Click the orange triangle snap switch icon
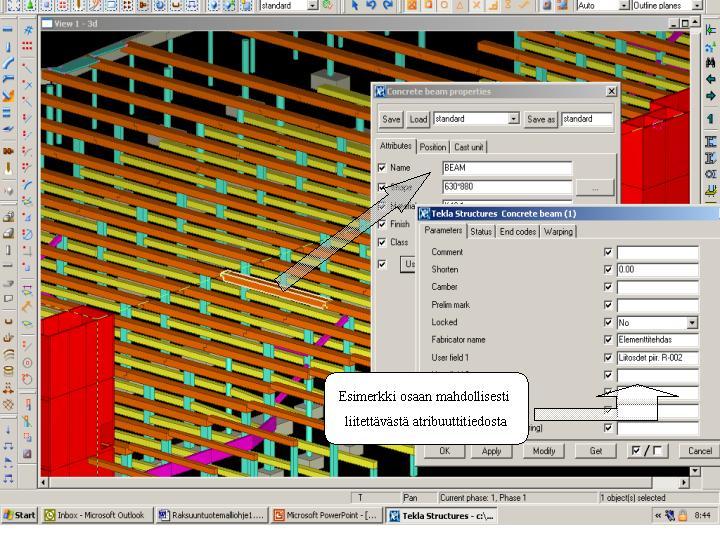The width and height of the screenshot is (720, 540). point(461,5)
